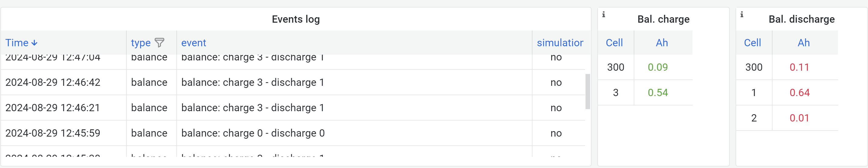Select the 12:46:21 balance event row
868x168 pixels.
coord(293,108)
